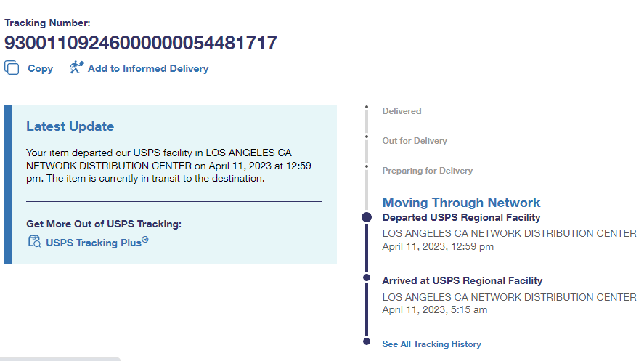Click the Latest Update heading
Viewport: 644px width, 361px height.
coord(70,126)
